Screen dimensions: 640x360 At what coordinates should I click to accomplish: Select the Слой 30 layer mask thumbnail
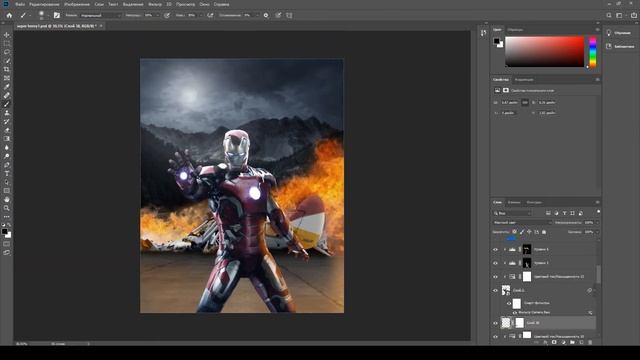[519, 323]
